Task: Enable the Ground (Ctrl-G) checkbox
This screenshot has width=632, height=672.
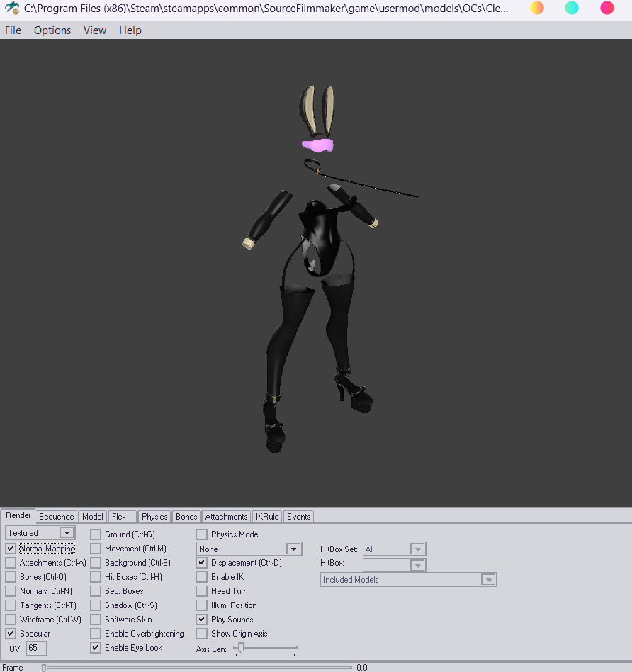Action: 96,534
